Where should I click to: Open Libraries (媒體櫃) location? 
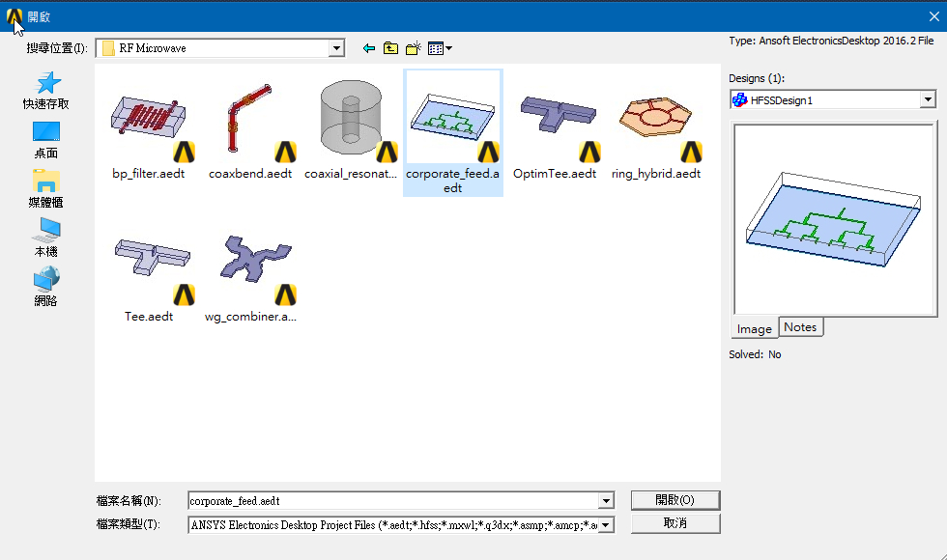(x=46, y=188)
